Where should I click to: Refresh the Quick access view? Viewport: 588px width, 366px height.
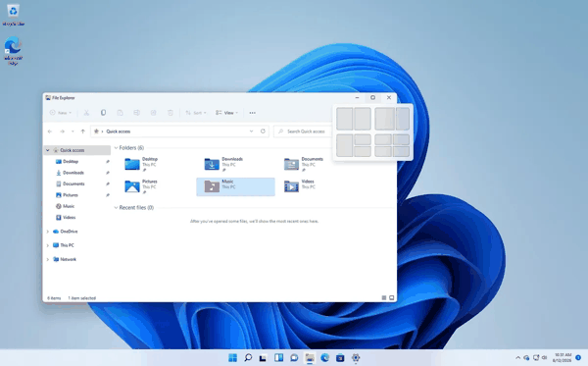(x=263, y=131)
